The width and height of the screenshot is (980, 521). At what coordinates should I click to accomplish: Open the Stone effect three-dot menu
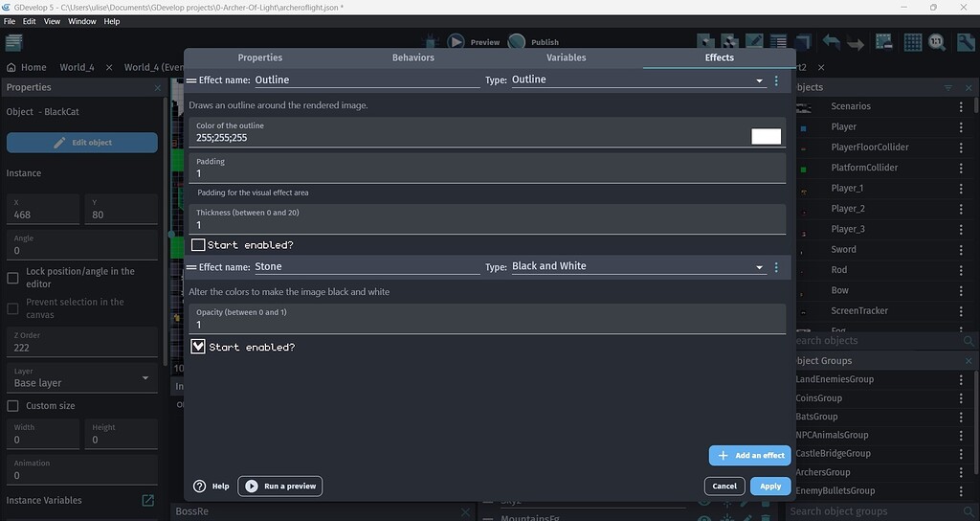776,267
